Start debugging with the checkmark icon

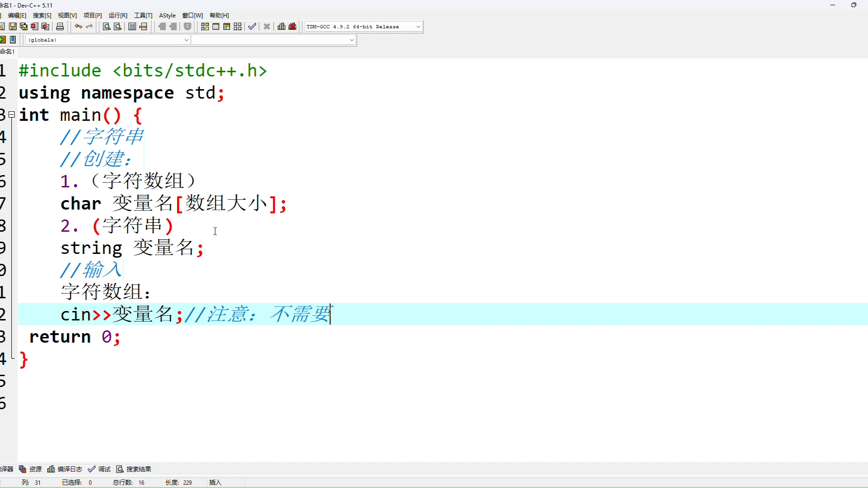click(x=252, y=26)
